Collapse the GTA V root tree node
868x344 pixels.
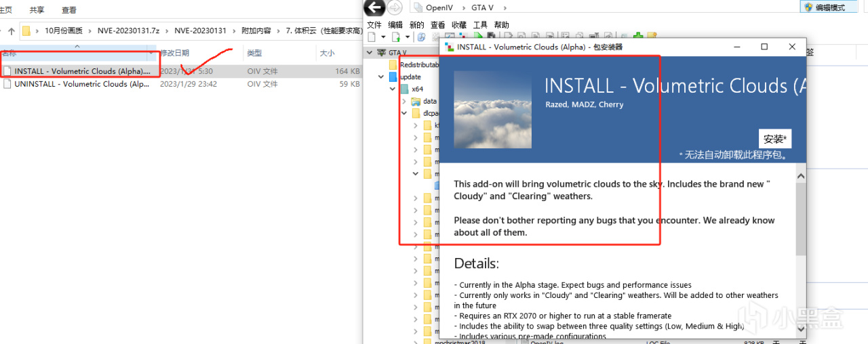pos(370,53)
